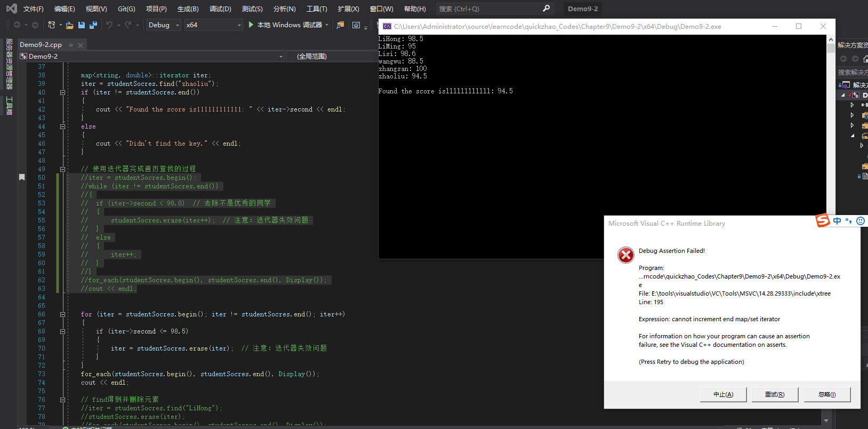Collapse code block at line 40
Image resolution: width=868 pixels, height=429 pixels.
(x=62, y=92)
